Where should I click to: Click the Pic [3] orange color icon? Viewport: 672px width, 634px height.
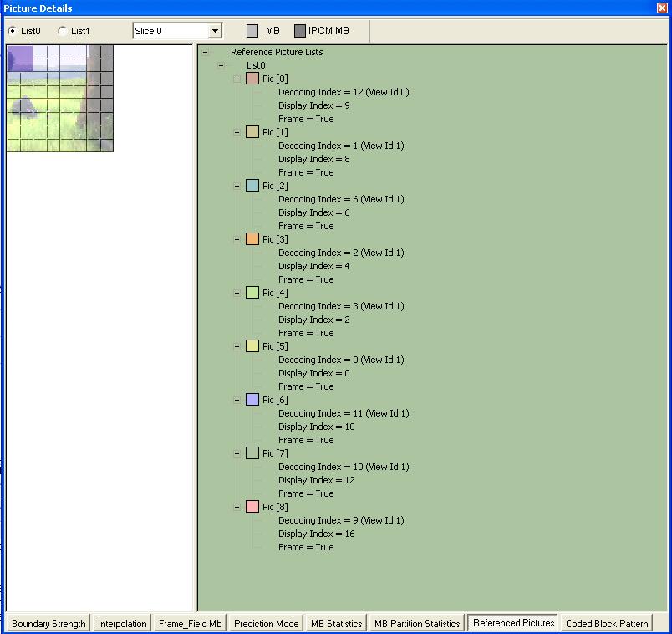click(252, 239)
